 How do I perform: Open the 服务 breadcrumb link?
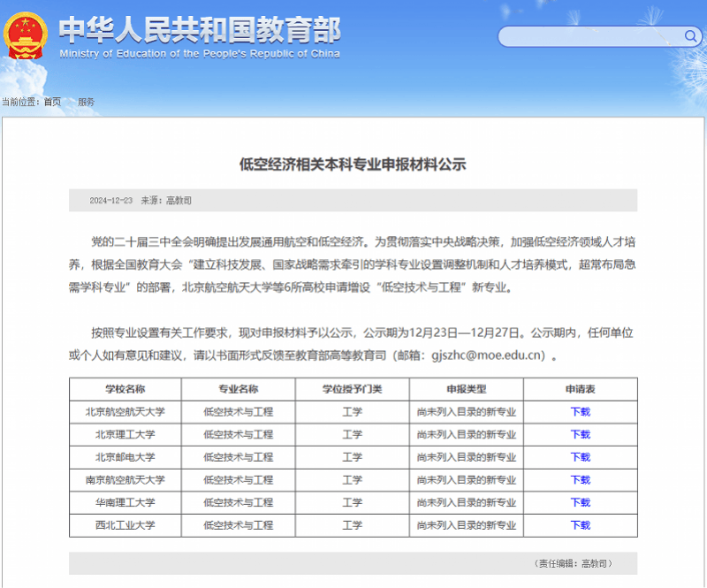[x=86, y=102]
